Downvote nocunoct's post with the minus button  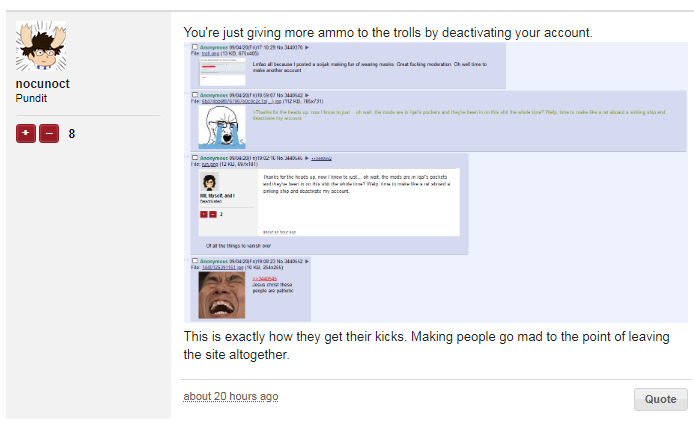point(49,133)
